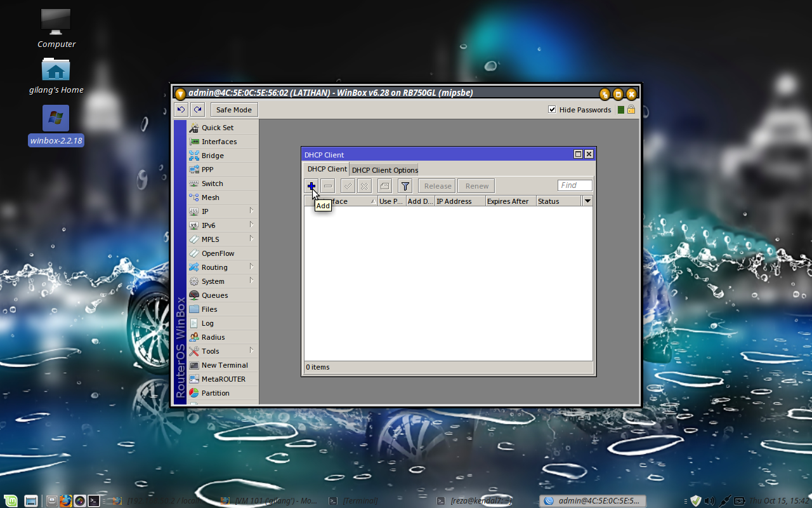Click the Enable checkmark toolbar icon

348,186
